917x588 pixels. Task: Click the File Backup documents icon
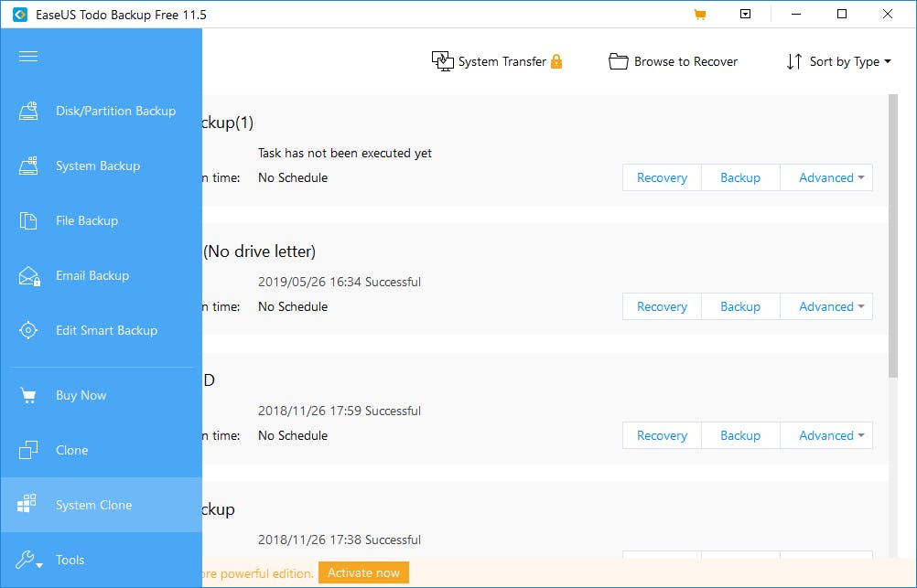point(28,220)
